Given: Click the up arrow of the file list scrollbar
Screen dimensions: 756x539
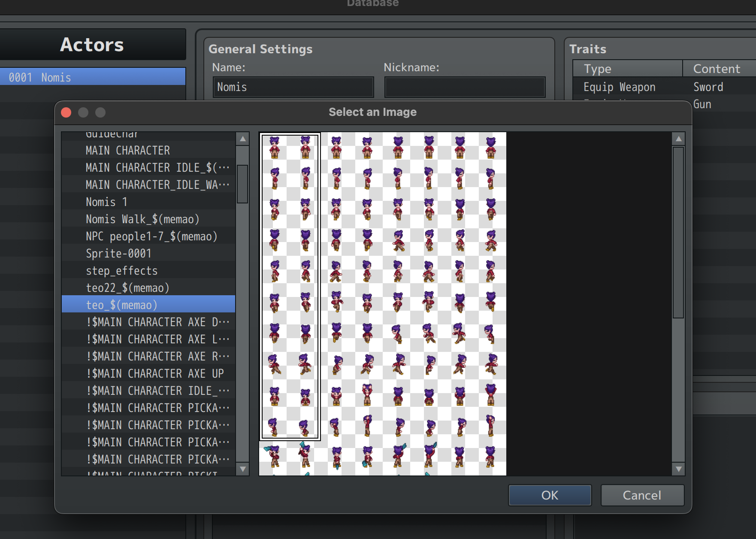Looking at the screenshot, I should tap(242, 139).
